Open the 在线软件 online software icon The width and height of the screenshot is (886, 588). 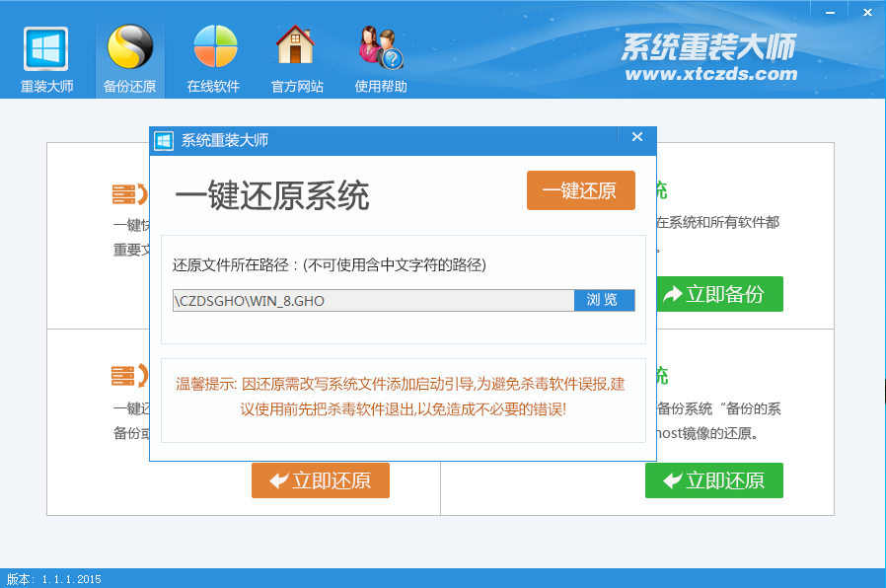click(x=213, y=49)
